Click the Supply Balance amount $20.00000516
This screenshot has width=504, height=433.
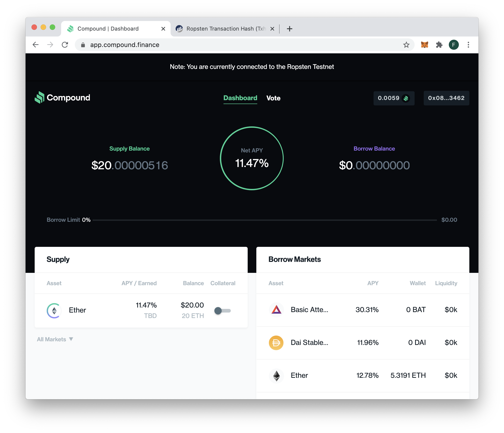[129, 165]
